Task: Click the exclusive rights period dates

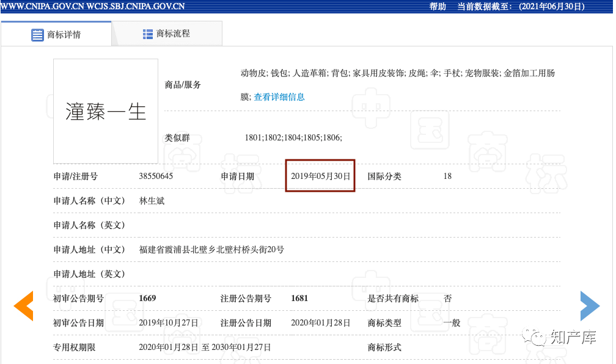Action: tap(205, 348)
